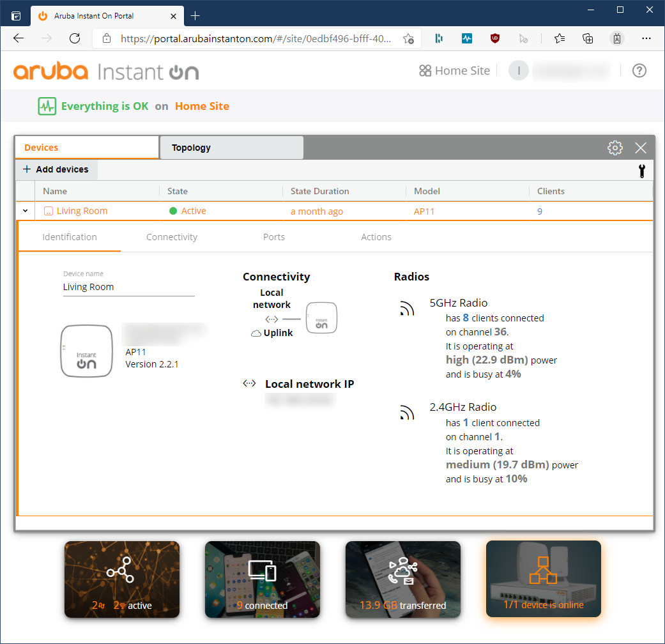Click the 1 client link under 2.4GHz
Image resolution: width=665 pixels, height=644 pixels.
(x=466, y=422)
